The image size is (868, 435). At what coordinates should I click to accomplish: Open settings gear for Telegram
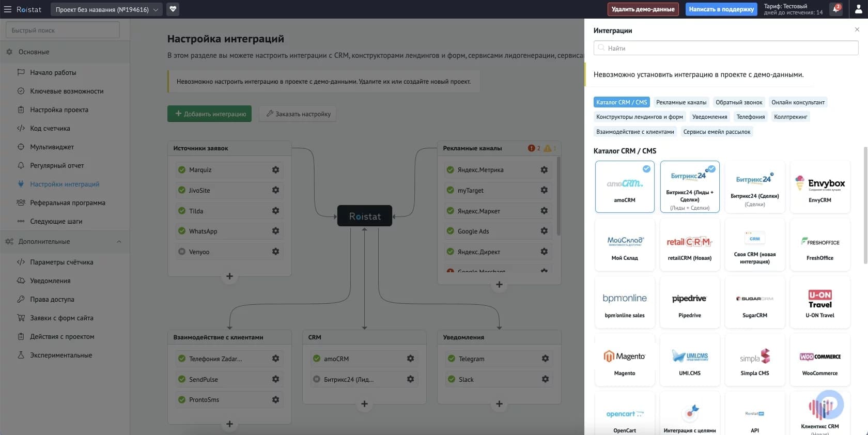545,359
